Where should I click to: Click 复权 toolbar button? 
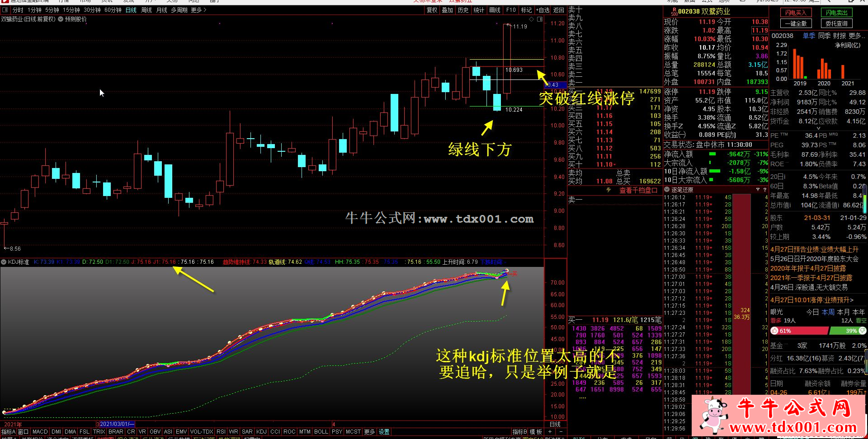pyautogui.click(x=432, y=10)
